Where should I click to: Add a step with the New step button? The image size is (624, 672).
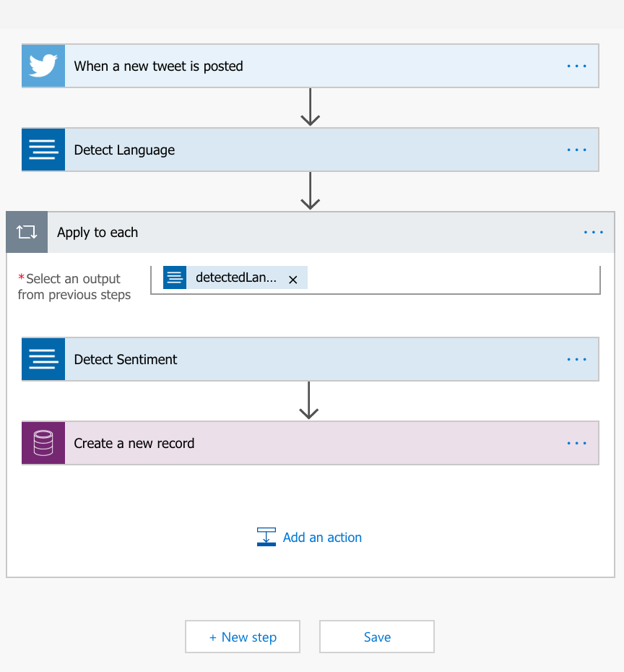[x=243, y=637]
